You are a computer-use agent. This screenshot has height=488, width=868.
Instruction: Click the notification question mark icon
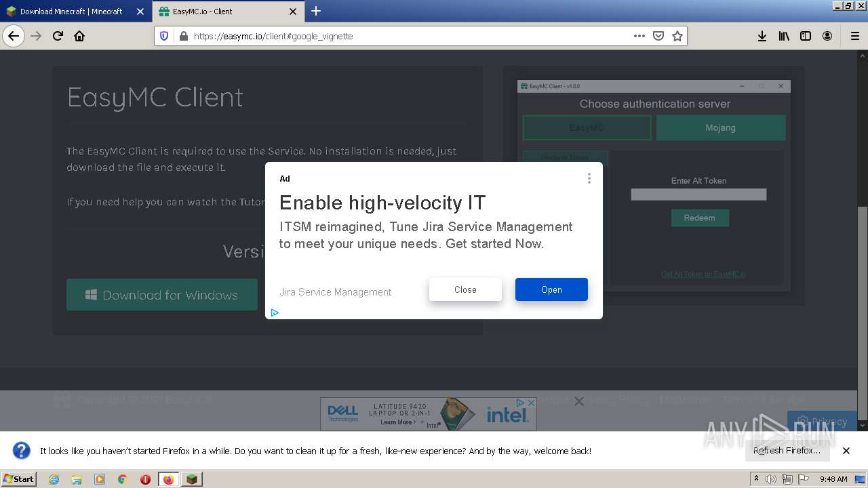pos(22,450)
